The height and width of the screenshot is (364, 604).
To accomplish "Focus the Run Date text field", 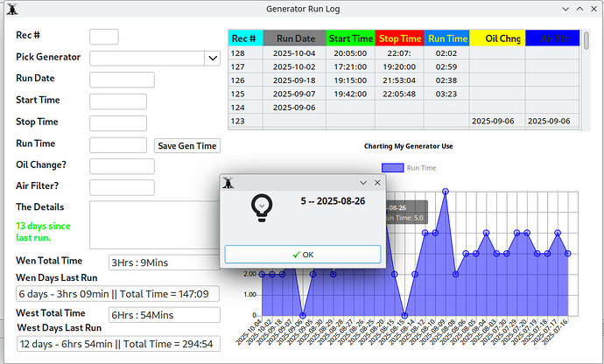I will tap(122, 80).
